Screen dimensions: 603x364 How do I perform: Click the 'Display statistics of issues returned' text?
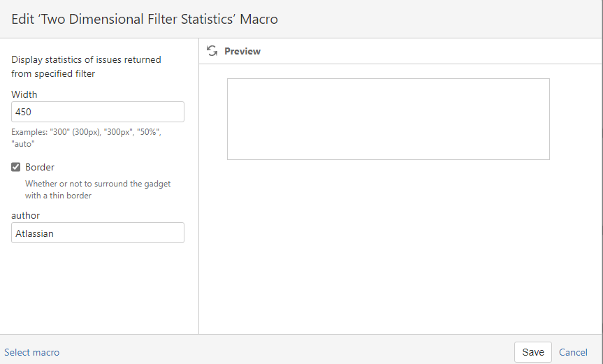[86, 66]
